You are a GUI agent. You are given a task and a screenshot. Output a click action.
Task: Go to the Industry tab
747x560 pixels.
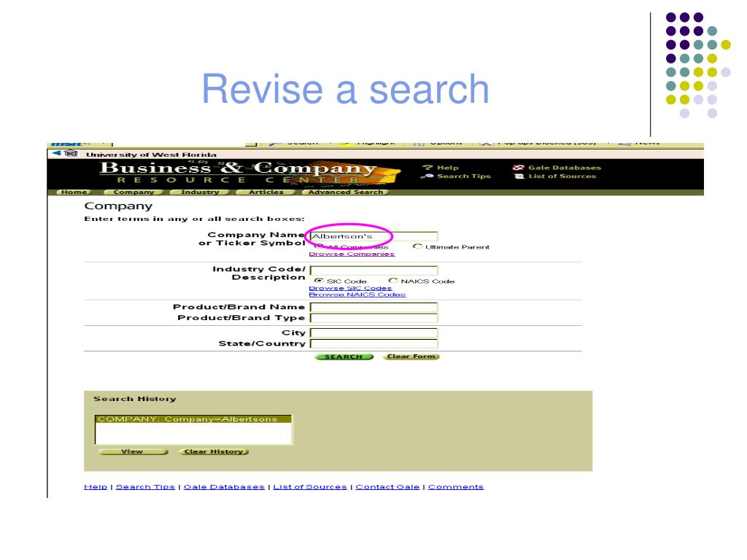coord(200,192)
